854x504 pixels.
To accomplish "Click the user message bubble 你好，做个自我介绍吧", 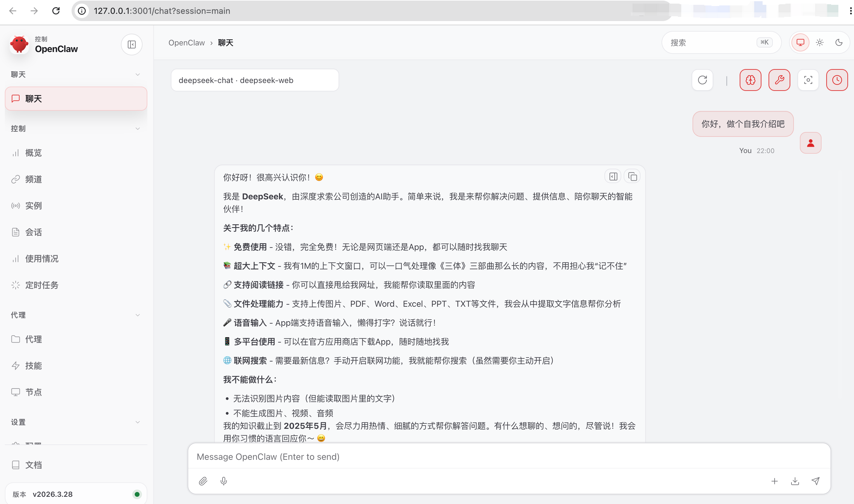I will click(743, 124).
